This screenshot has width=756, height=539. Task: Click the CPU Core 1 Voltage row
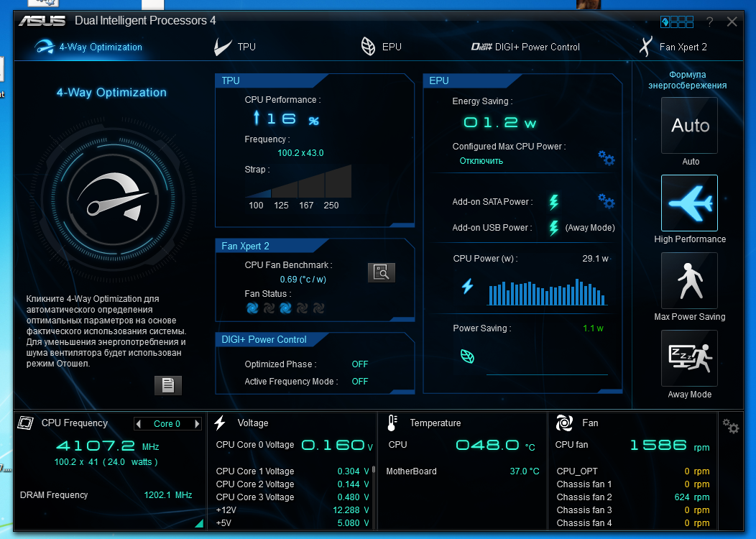[x=292, y=471]
